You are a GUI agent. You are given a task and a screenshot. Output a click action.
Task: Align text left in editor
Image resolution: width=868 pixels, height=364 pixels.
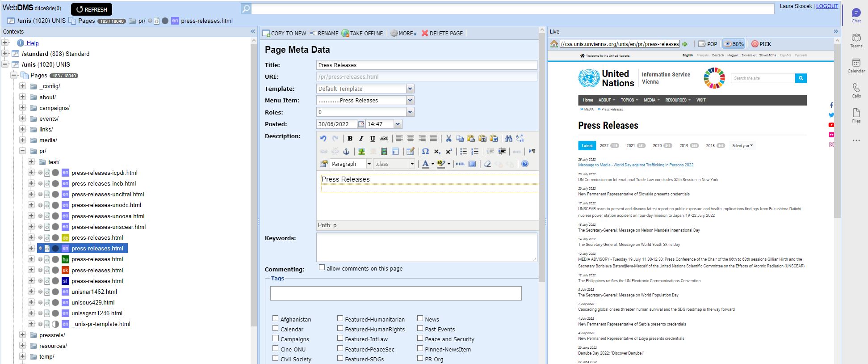[399, 139]
